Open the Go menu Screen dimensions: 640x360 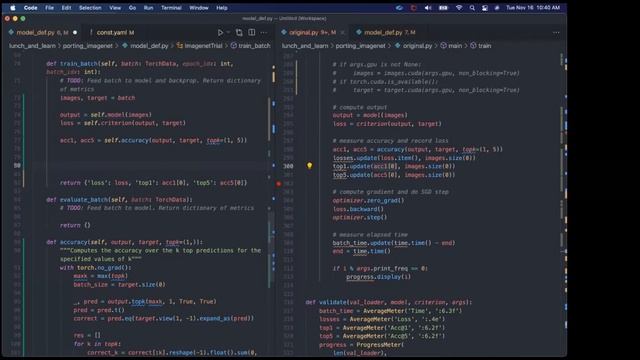point(132,8)
